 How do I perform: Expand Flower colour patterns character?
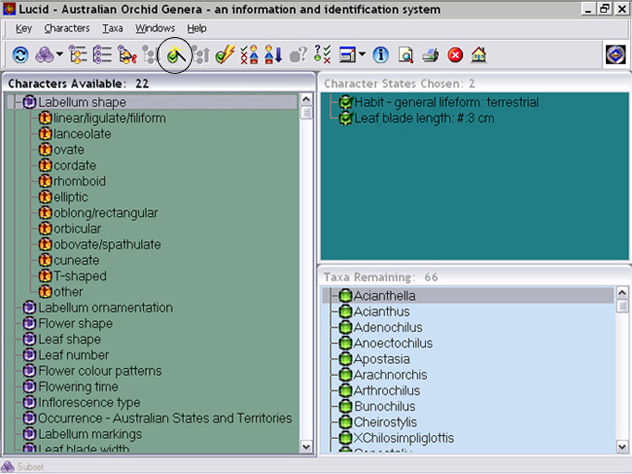(x=29, y=371)
